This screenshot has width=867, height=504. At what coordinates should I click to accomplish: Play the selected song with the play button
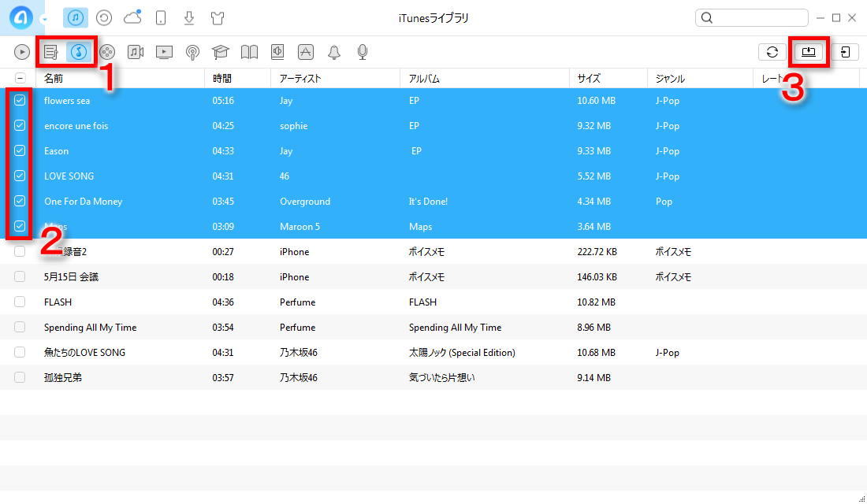coord(21,52)
